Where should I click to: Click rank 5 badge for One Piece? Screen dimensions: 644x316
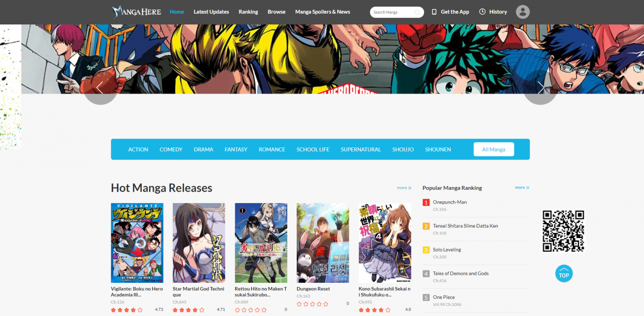click(426, 298)
